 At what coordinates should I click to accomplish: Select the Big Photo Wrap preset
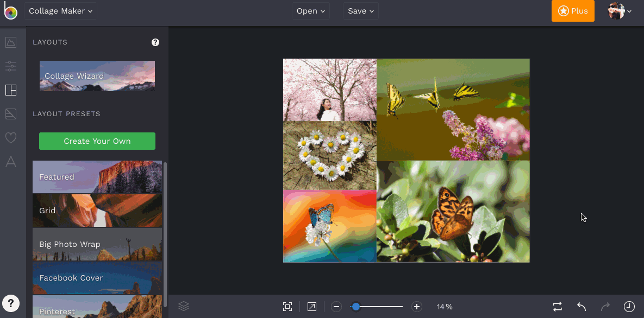tap(97, 244)
